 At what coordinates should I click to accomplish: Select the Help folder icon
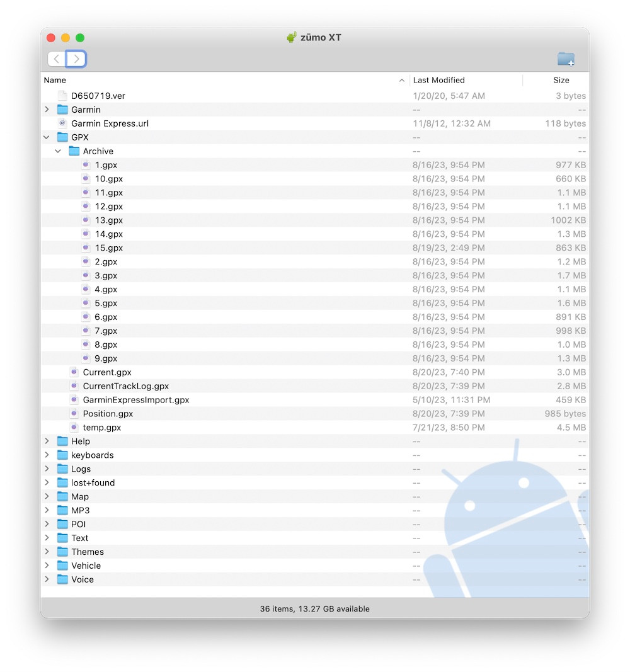coord(62,441)
